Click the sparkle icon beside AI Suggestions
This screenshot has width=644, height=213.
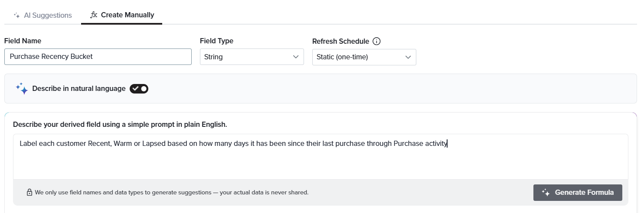(17, 15)
